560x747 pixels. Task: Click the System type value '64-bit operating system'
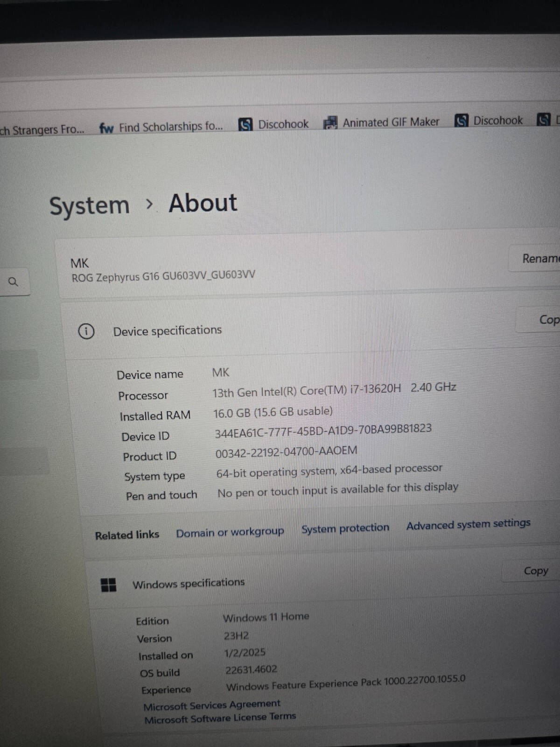point(329,470)
